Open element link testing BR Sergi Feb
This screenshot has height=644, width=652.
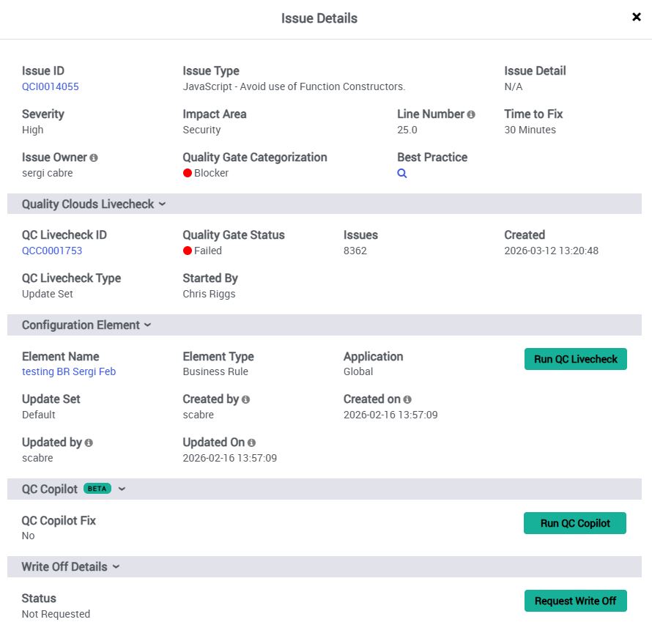pyautogui.click(x=69, y=371)
